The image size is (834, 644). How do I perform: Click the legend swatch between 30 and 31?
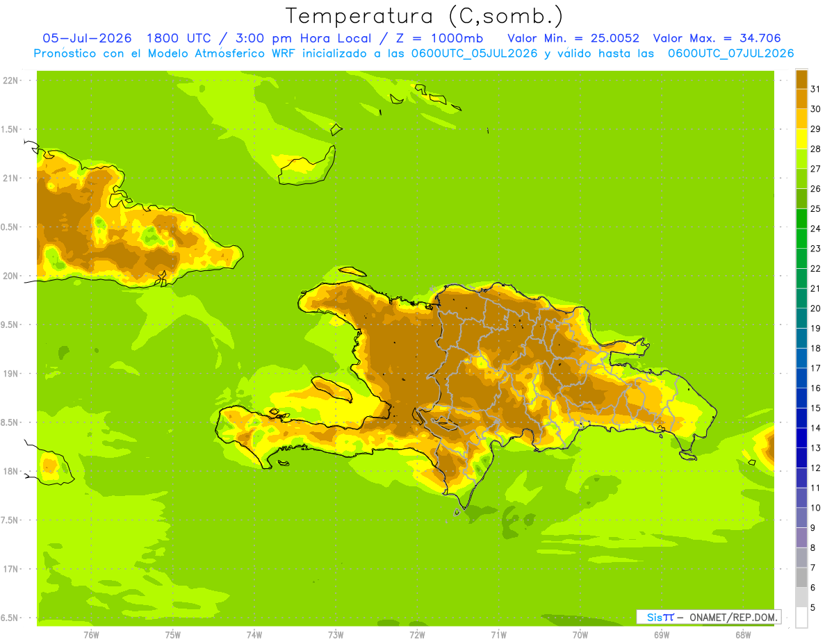click(801, 99)
